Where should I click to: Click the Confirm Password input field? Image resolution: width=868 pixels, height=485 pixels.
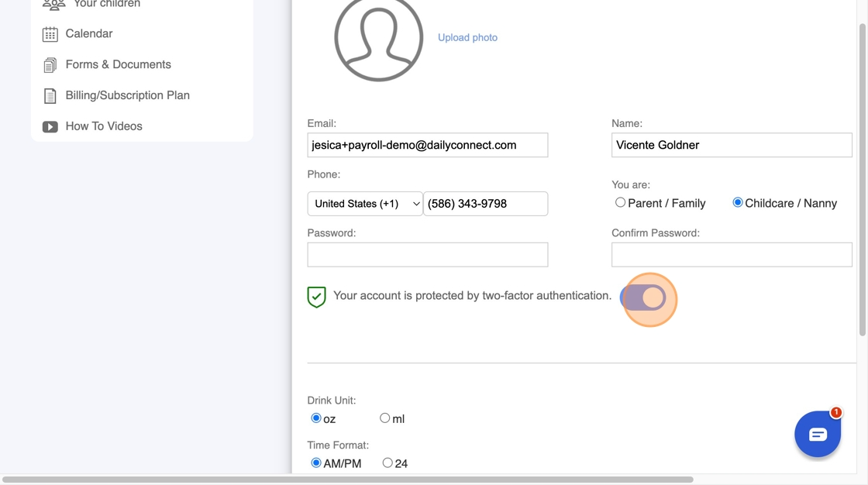click(x=732, y=255)
